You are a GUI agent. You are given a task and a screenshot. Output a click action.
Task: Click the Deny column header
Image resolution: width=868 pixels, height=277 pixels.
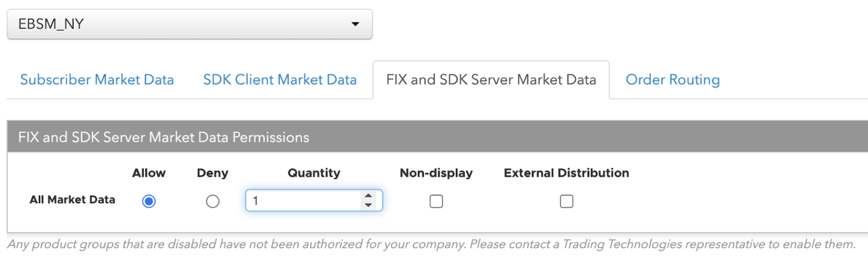(213, 173)
